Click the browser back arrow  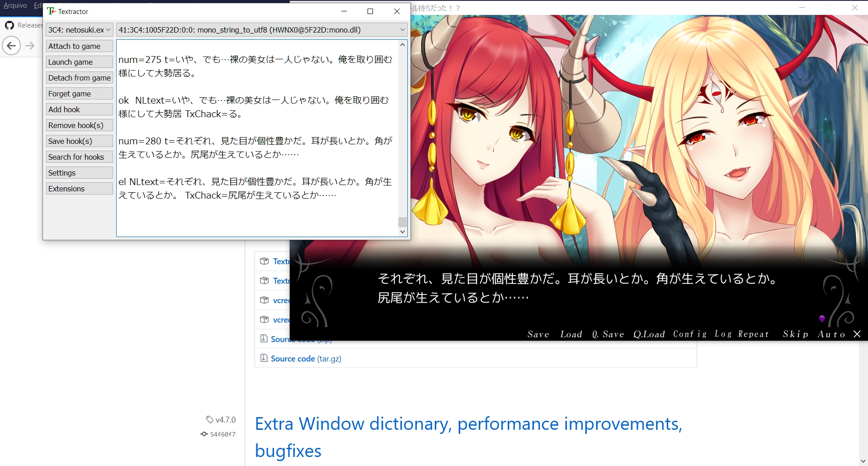click(11, 45)
